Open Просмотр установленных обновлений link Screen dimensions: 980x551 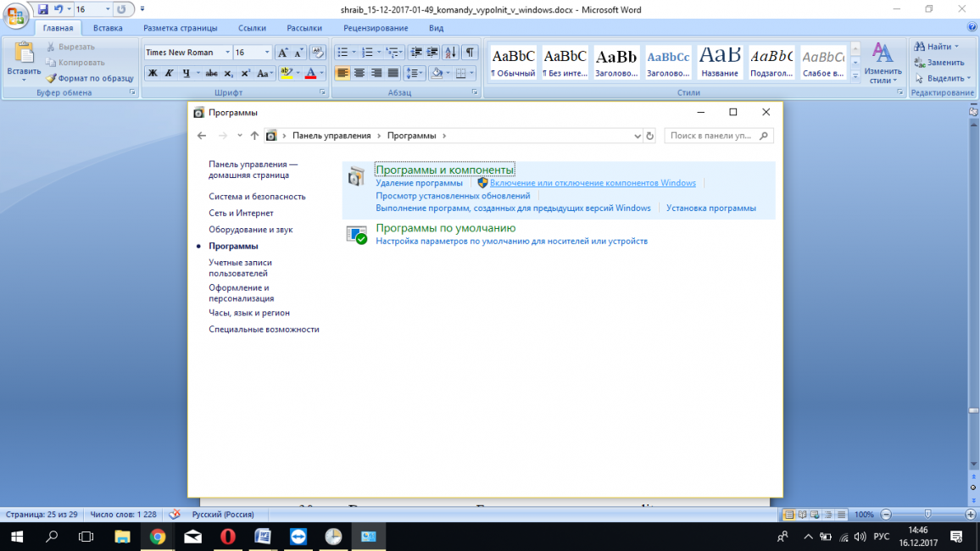[x=453, y=196]
